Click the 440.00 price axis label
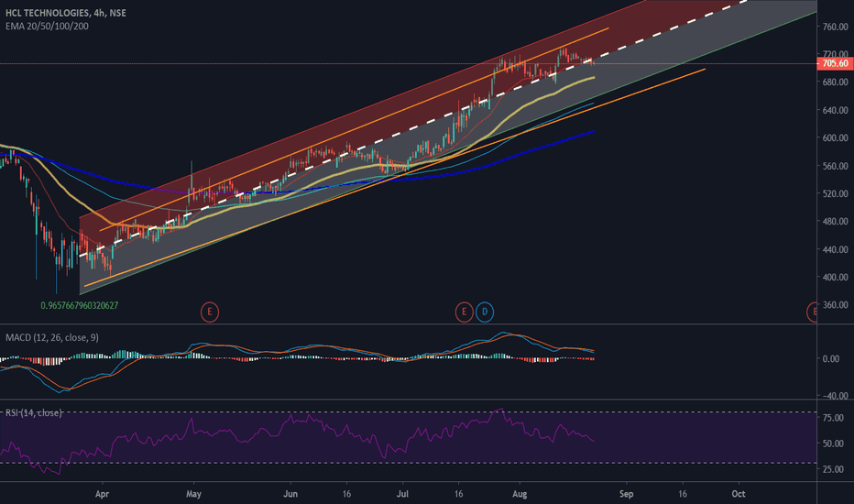854x504 pixels. [836, 249]
